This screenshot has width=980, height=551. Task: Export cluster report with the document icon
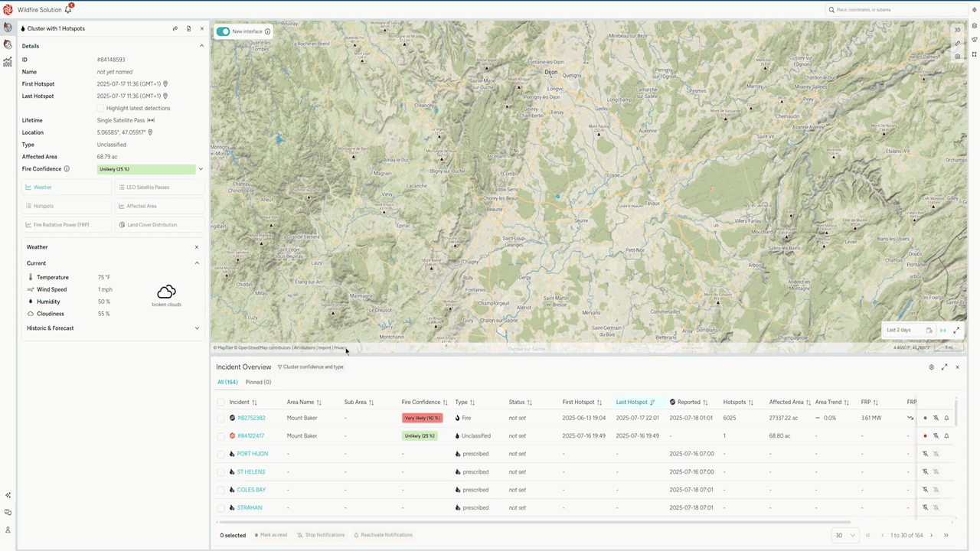[x=189, y=28]
